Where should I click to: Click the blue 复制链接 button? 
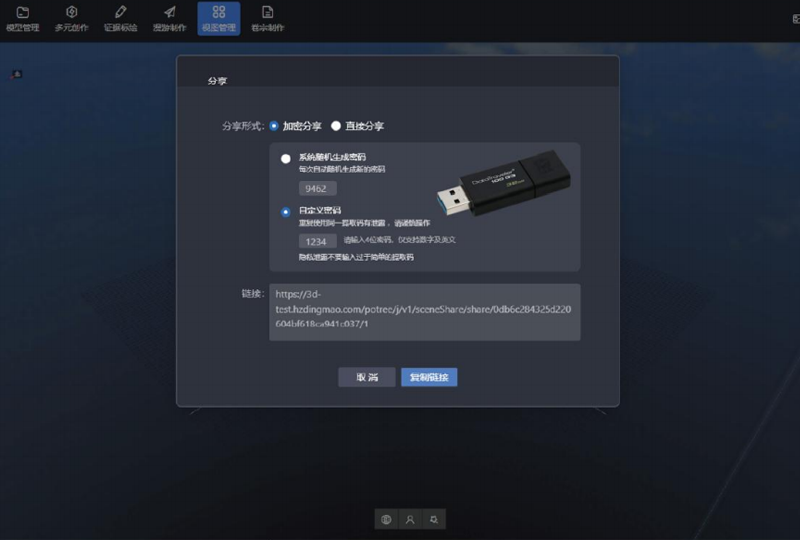429,377
